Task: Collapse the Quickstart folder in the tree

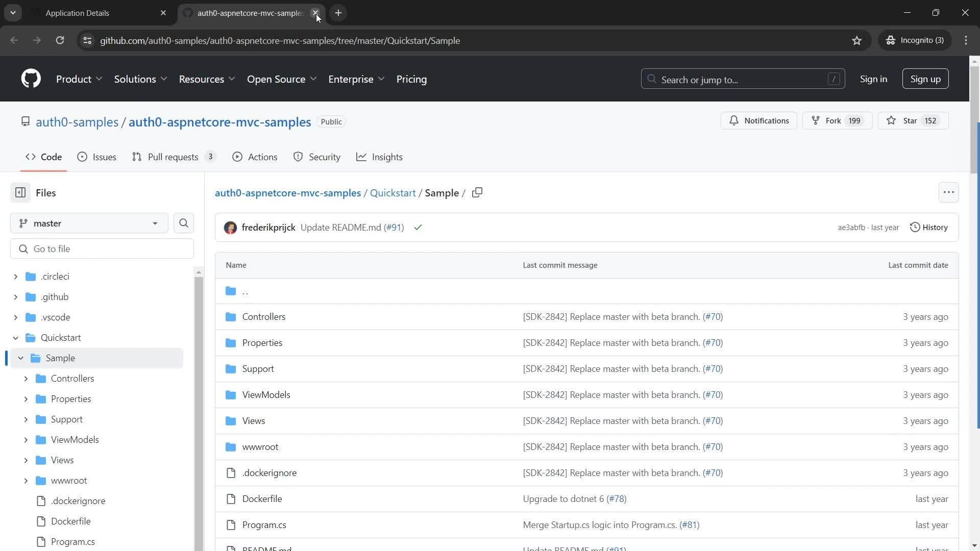Action: click(15, 338)
